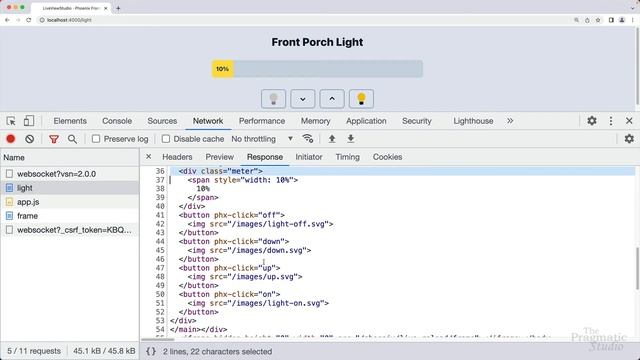Screen dimensions: 640x360
Task: Open the Security panel
Action: (417, 121)
